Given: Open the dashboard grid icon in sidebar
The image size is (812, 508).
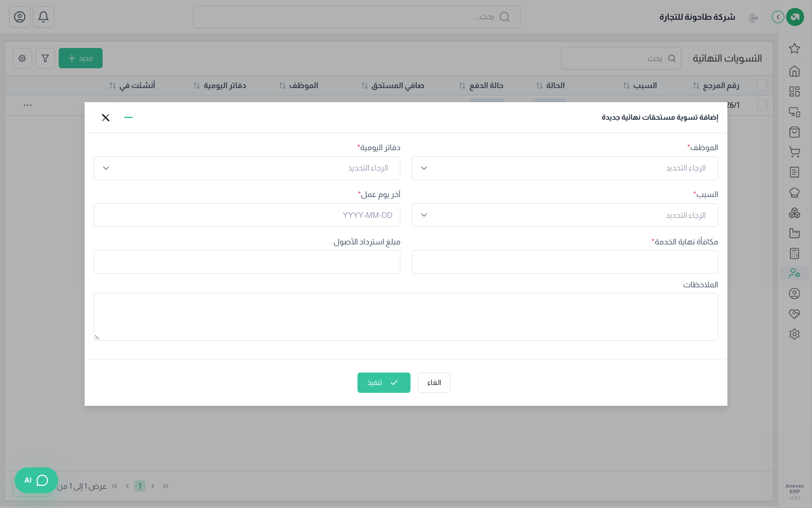Looking at the screenshot, I should [x=795, y=91].
